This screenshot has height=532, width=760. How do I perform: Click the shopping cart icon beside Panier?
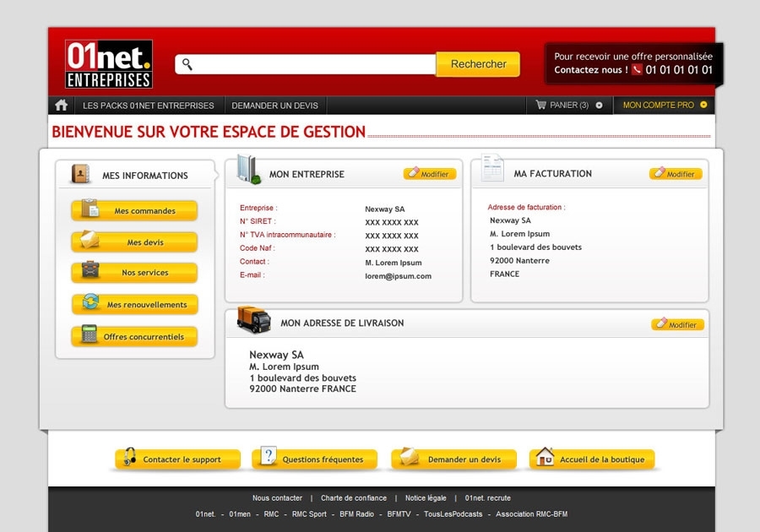click(540, 104)
